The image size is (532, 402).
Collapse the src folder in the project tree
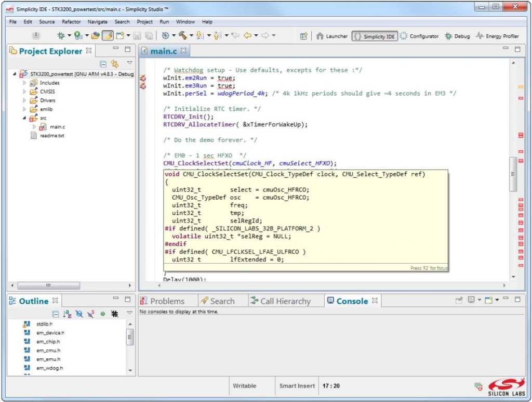pyautogui.click(x=24, y=118)
